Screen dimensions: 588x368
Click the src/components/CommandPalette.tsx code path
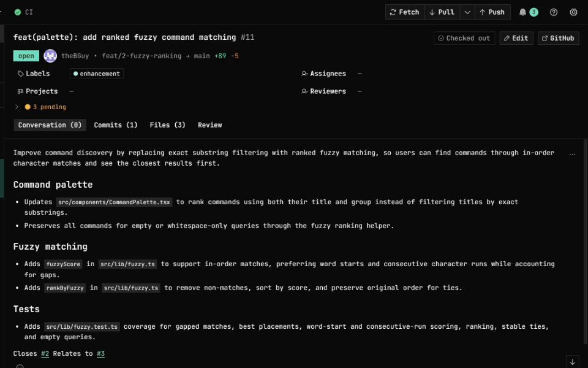[115, 202]
